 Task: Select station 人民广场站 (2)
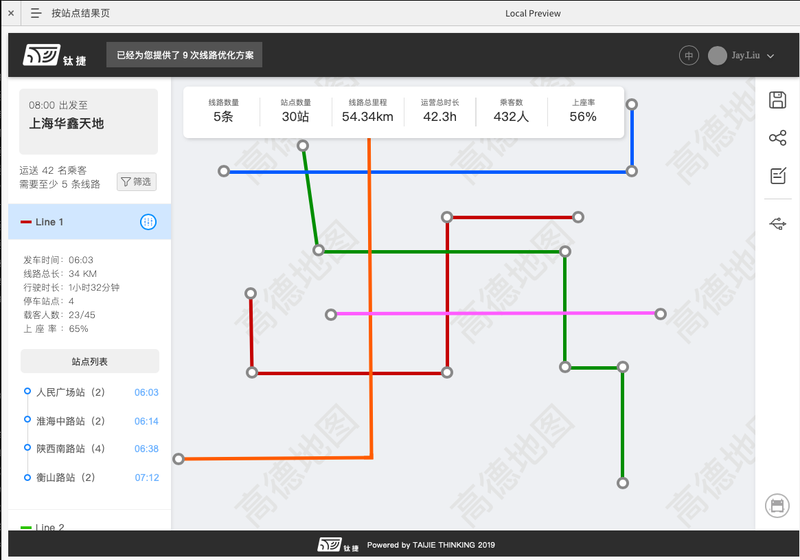coord(70,392)
